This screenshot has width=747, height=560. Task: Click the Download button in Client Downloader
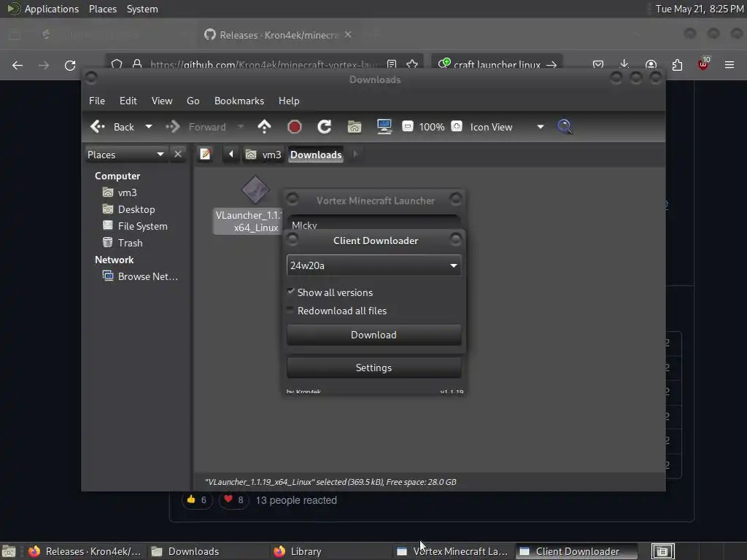(x=374, y=335)
